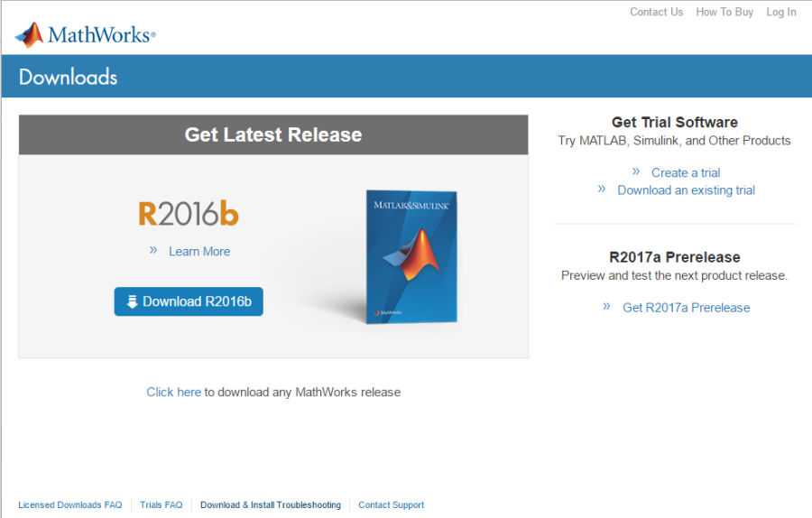This screenshot has height=518, width=812.
Task: Click the Learn More link
Action: click(x=199, y=251)
